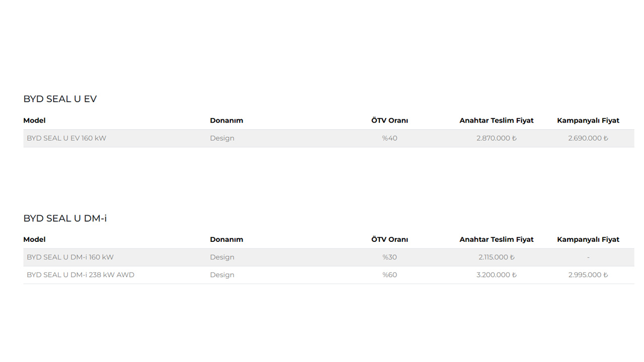
Task: Click the '3.200.000 ₺' price cell
Action: point(496,275)
